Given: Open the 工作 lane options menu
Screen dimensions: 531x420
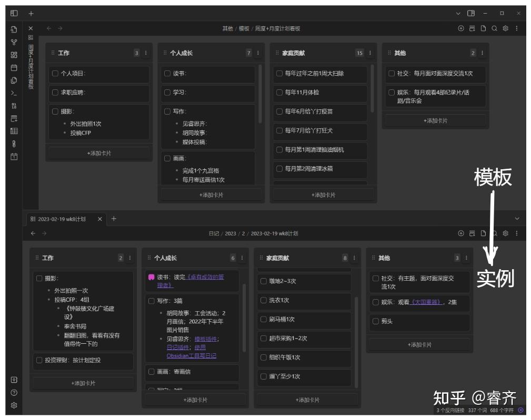Looking at the screenshot, I should tap(145, 53).
